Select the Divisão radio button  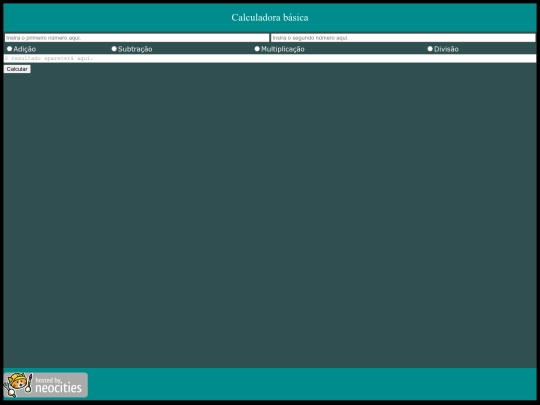tap(430, 49)
